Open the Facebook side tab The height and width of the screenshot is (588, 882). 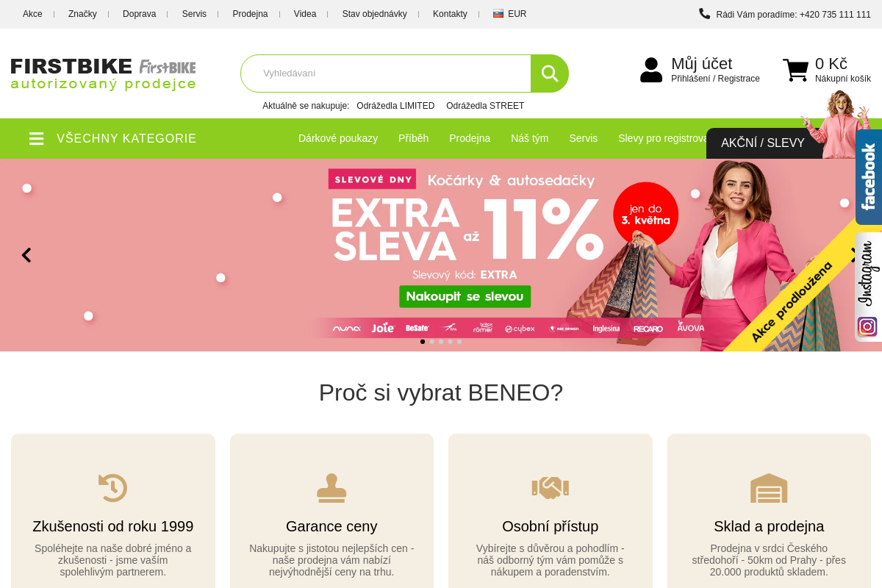tap(869, 177)
